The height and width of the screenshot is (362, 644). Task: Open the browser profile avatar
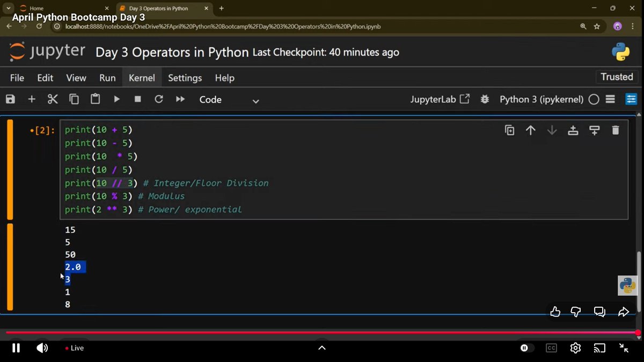[x=617, y=26]
